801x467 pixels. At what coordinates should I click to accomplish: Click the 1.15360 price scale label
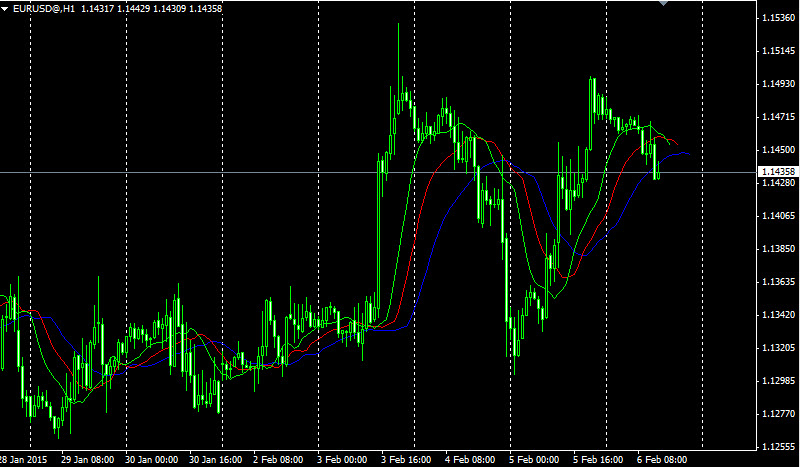click(779, 18)
